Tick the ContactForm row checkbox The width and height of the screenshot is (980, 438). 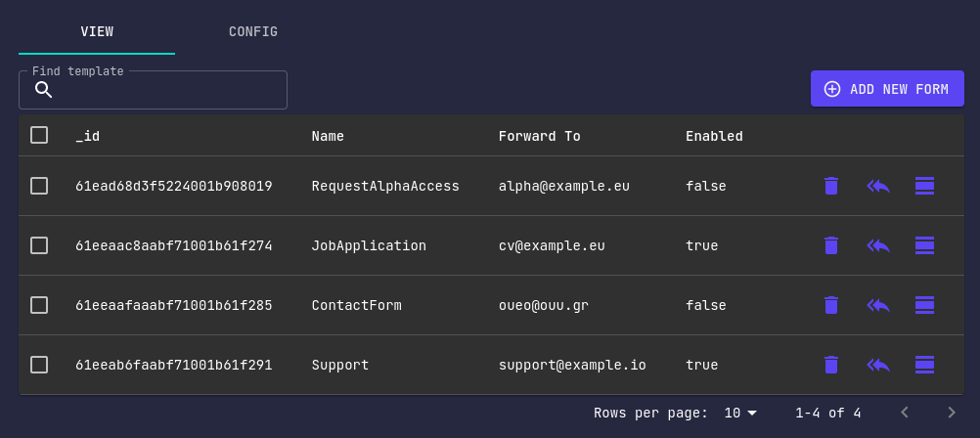tap(39, 305)
